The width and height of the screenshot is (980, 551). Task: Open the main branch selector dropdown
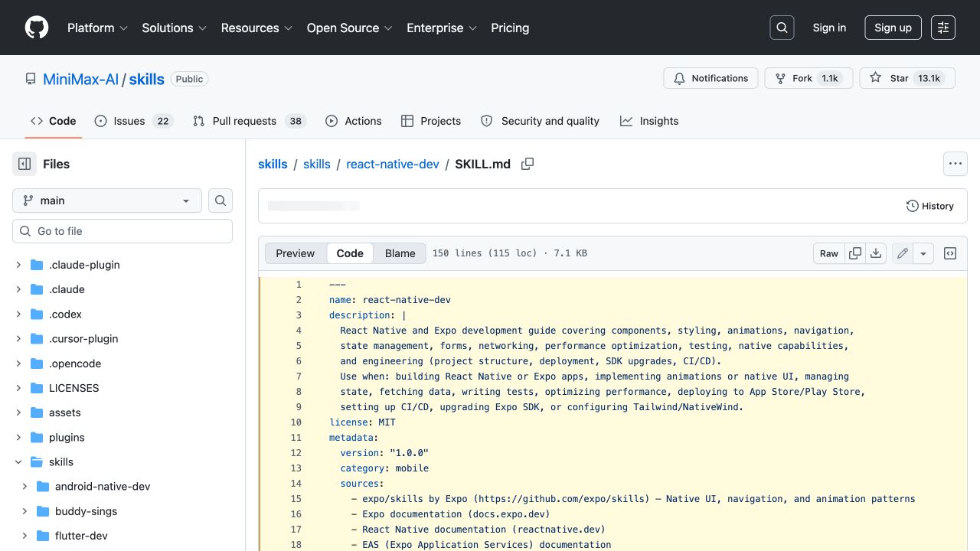[x=107, y=201]
